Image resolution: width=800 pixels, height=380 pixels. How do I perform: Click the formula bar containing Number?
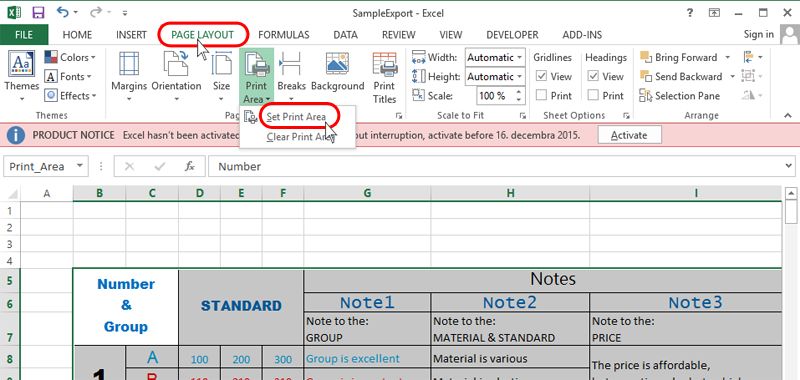pos(495,166)
